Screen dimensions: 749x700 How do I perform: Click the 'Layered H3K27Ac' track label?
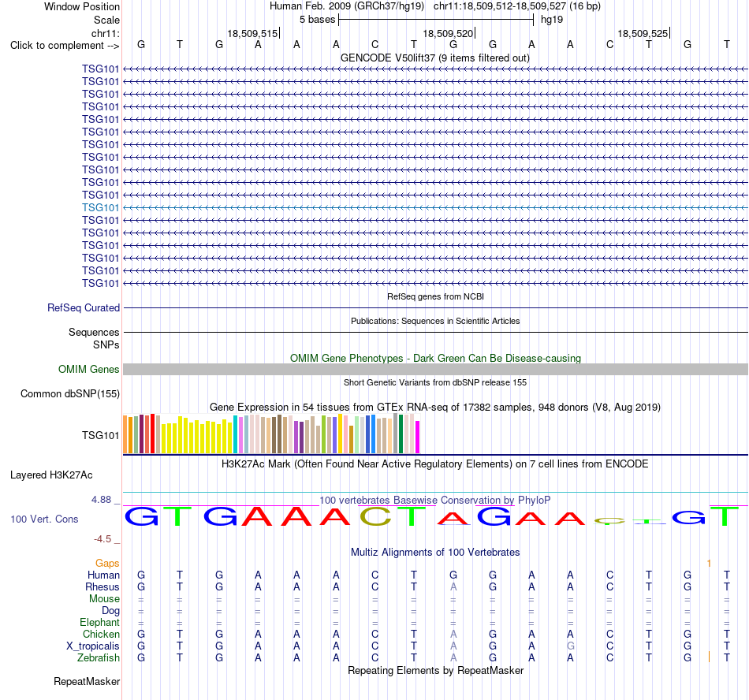coord(51,475)
